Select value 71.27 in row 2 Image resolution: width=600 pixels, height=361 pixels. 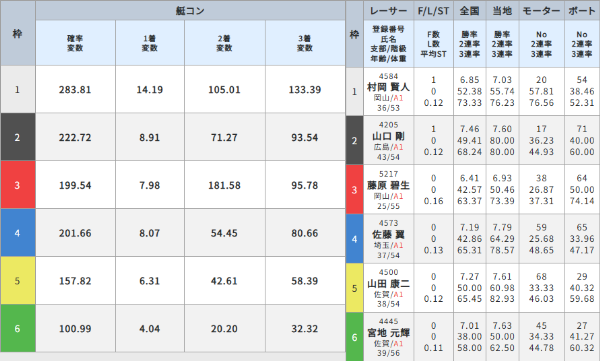[224, 137]
